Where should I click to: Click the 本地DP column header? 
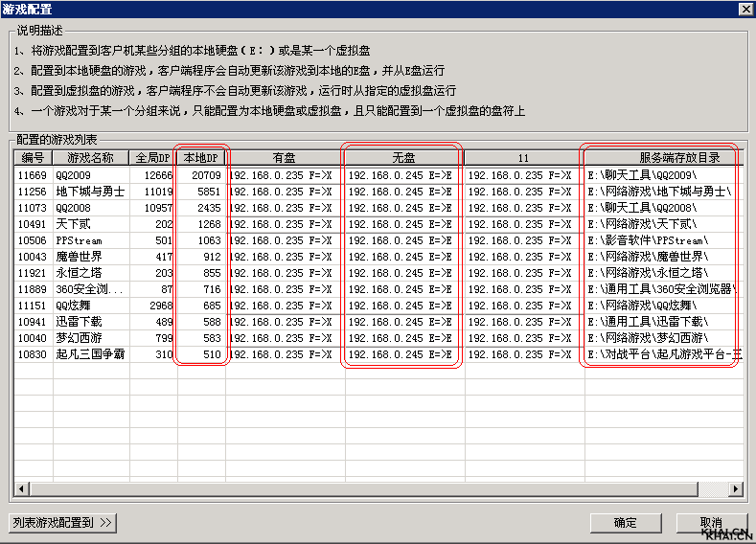200,157
